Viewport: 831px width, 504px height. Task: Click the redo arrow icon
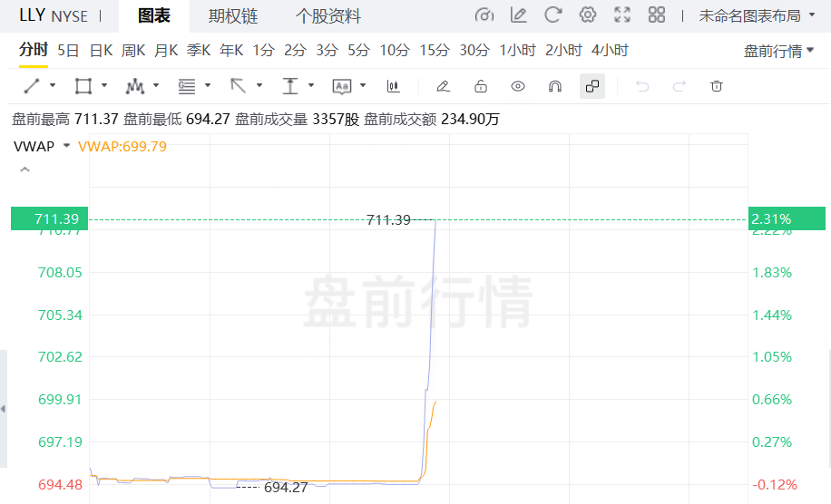pyautogui.click(x=679, y=86)
